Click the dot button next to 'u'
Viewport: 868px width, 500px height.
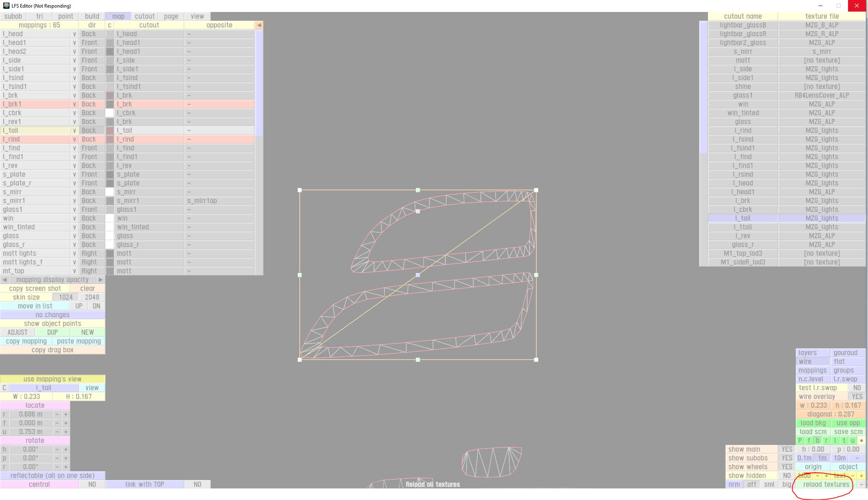click(x=861, y=441)
